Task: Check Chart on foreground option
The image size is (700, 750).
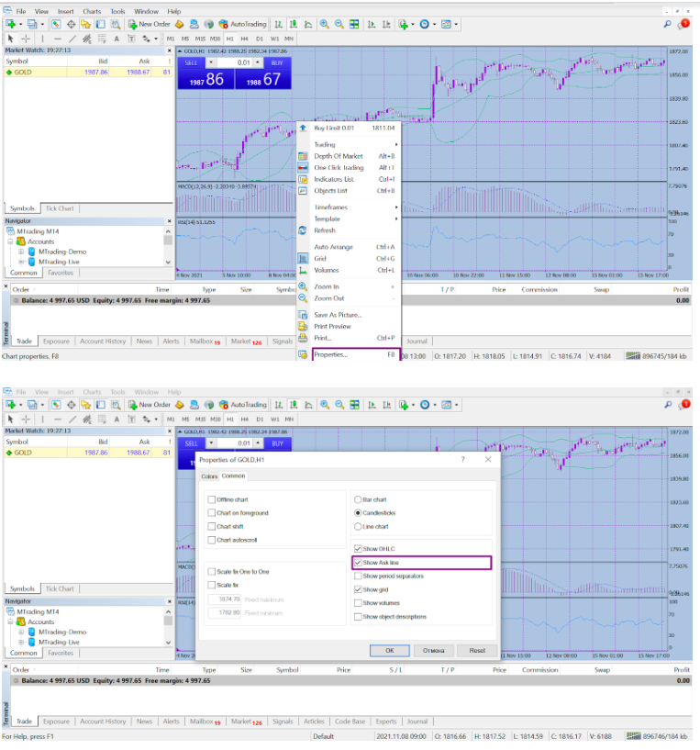Action: point(211,513)
